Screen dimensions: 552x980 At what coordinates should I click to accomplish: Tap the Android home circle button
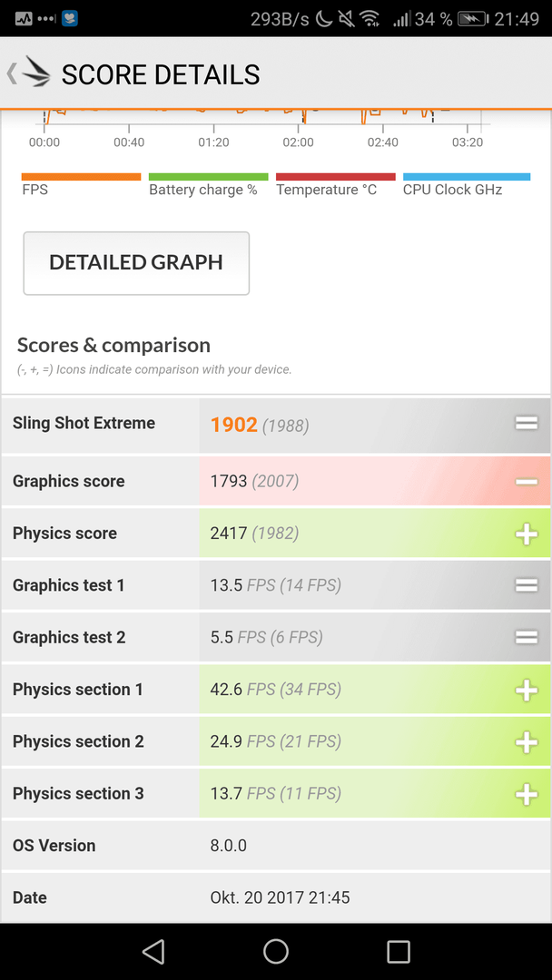(x=276, y=951)
